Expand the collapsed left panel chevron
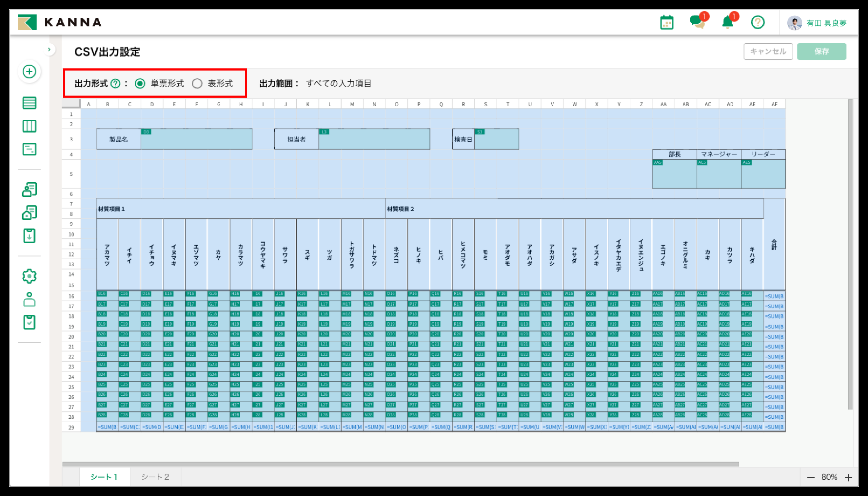 click(x=50, y=49)
